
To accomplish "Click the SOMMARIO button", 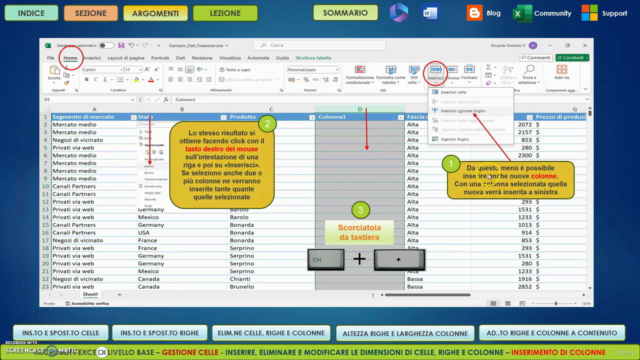I will click(345, 13).
